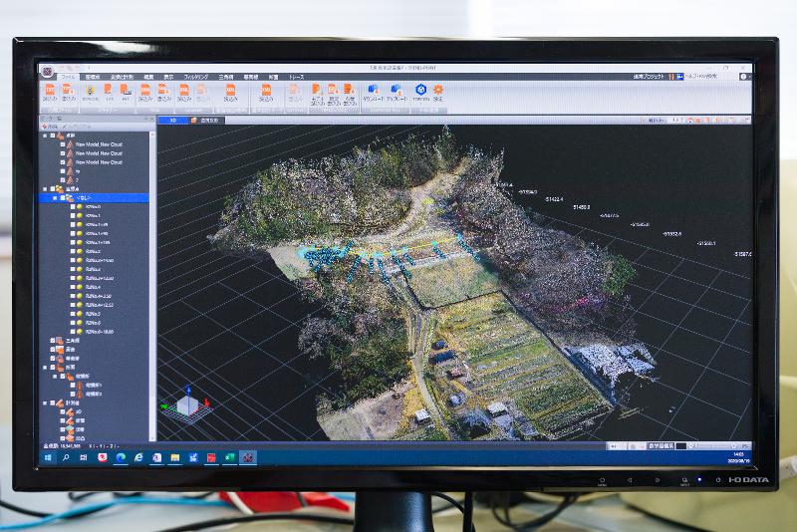Switch to the 3D view tab
Screen dimensions: 797x532
[172, 120]
